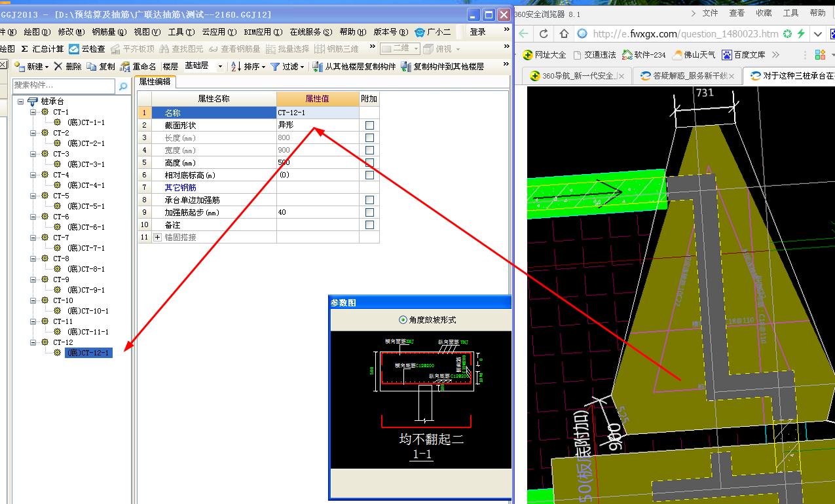Click the browser extensions grid icon
Viewport: 835px width, 504px height.
pyautogui.click(x=820, y=55)
